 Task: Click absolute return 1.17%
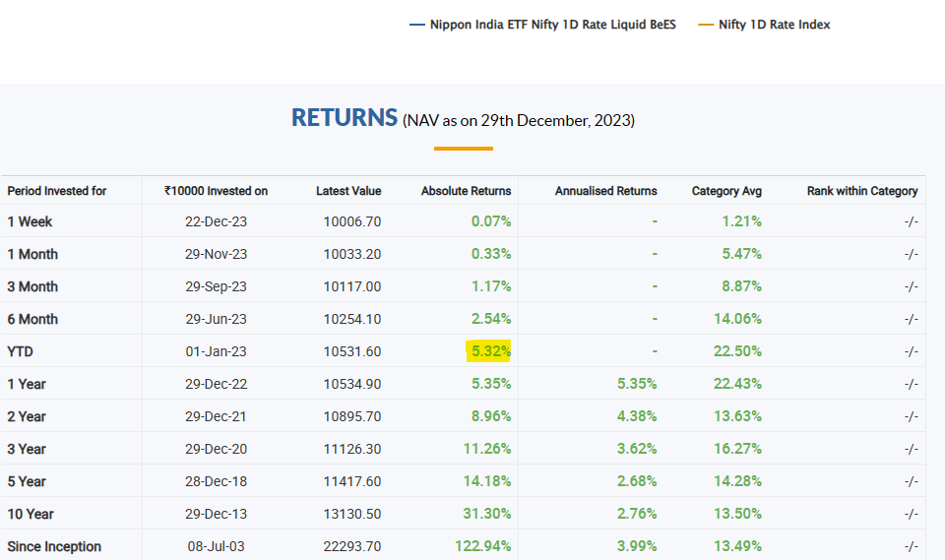point(490,287)
